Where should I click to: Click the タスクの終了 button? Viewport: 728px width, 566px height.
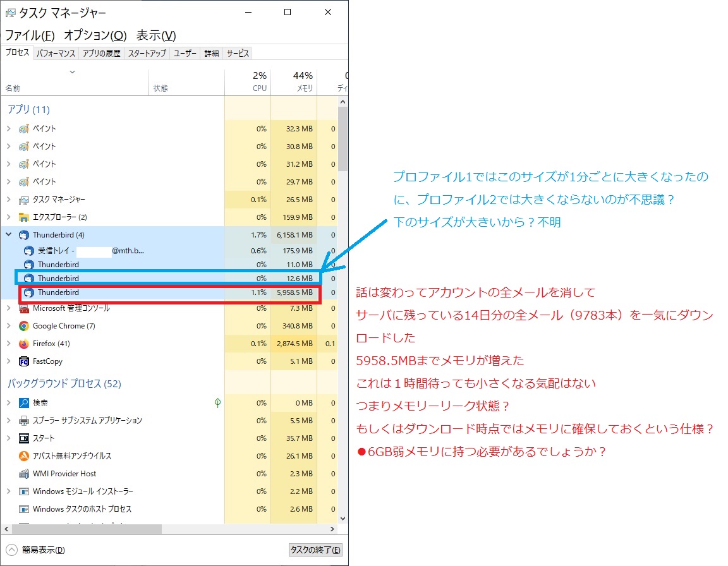[x=315, y=550]
